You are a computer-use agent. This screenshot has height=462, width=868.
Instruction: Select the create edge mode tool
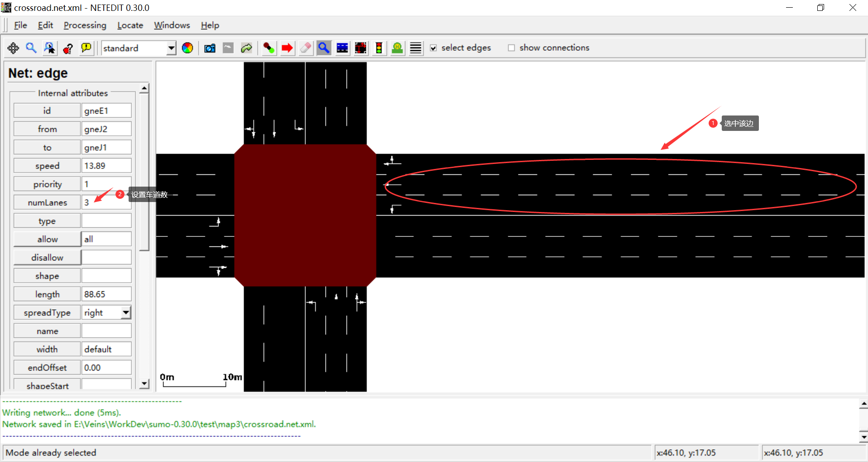click(x=269, y=48)
